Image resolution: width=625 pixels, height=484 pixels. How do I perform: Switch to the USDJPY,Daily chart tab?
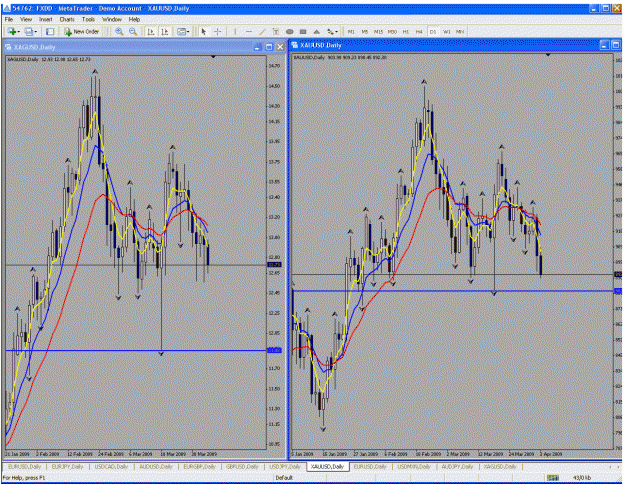click(x=285, y=466)
